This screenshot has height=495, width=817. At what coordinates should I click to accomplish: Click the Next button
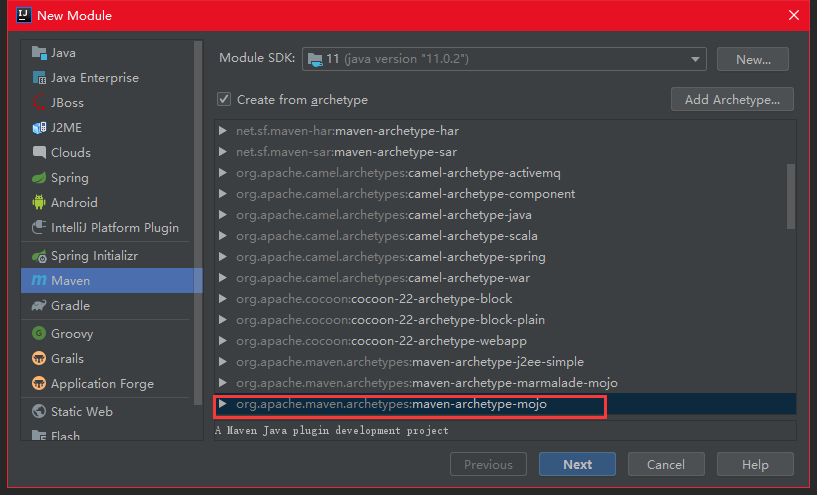click(x=577, y=464)
